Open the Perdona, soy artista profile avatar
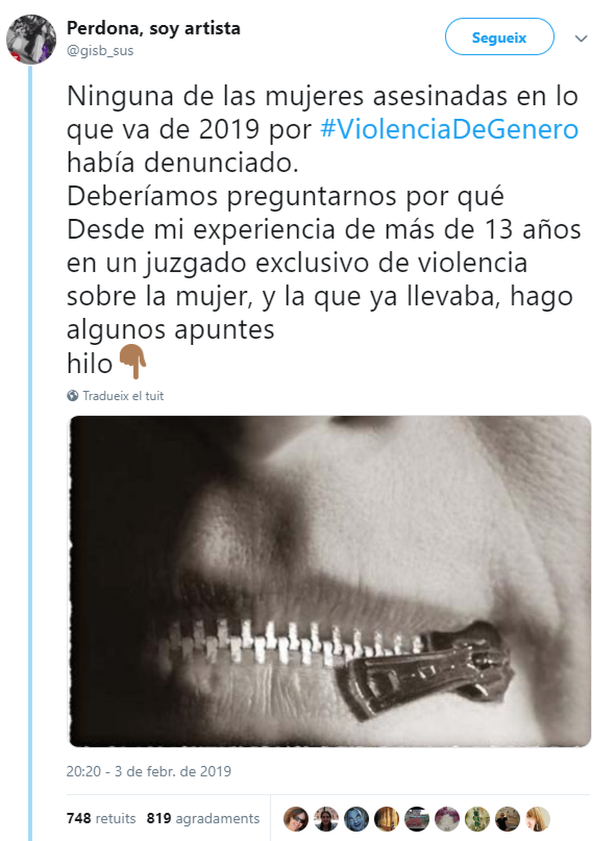 (x=31, y=39)
